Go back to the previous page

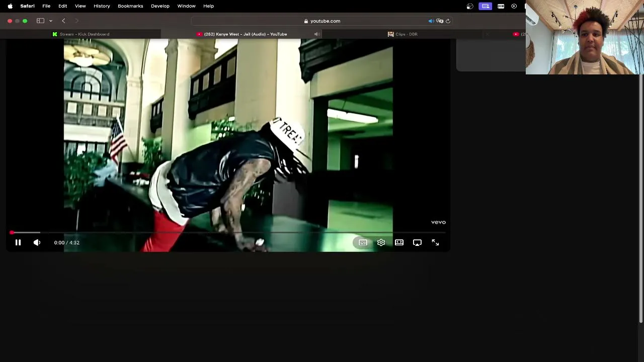point(63,21)
